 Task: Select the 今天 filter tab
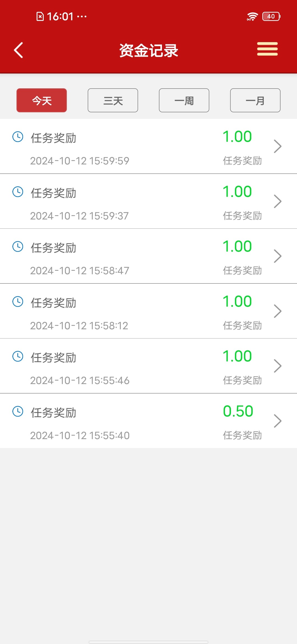(x=42, y=100)
